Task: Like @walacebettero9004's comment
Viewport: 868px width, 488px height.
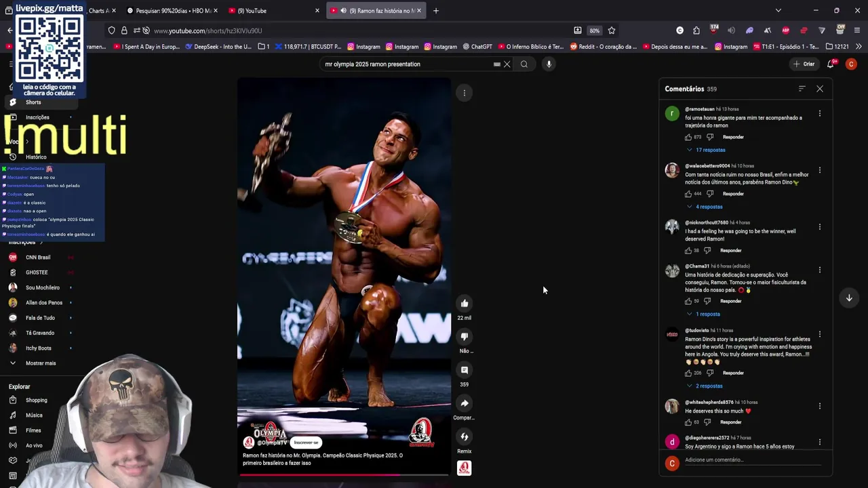Action: point(689,194)
